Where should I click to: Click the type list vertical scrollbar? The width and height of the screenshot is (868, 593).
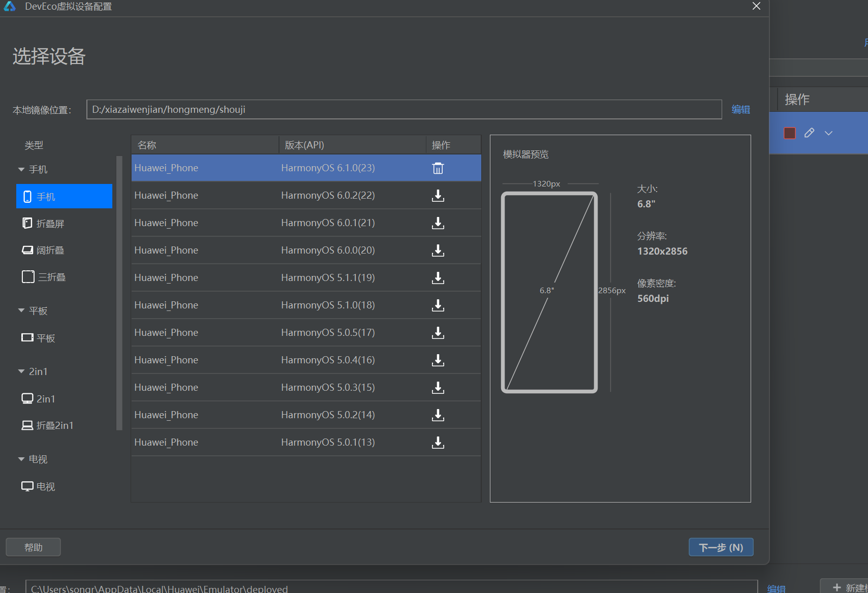coord(119,293)
